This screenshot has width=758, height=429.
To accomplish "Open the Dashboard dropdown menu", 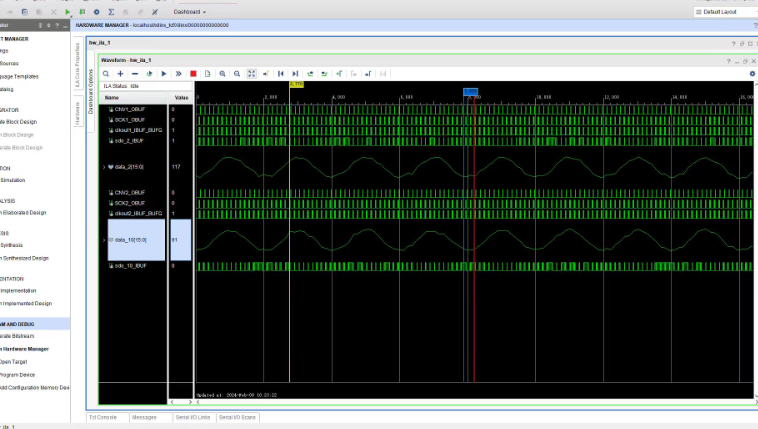I will tap(190, 12).
